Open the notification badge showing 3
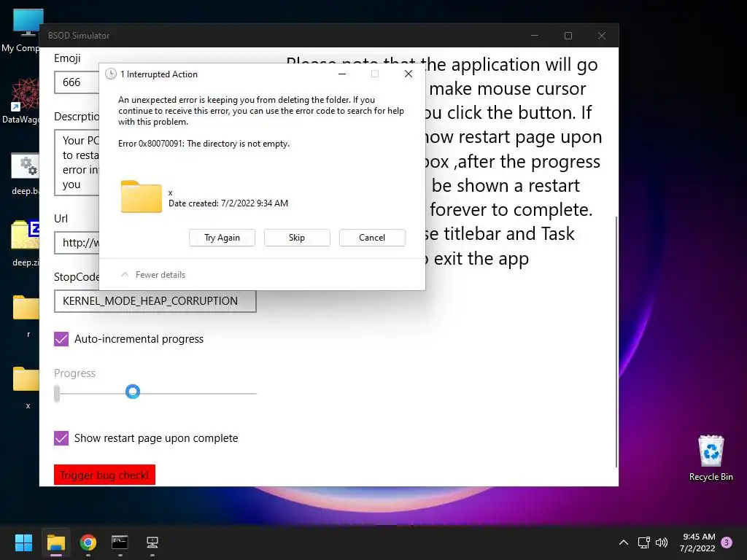Screen dimensions: 747x560 pos(727,542)
